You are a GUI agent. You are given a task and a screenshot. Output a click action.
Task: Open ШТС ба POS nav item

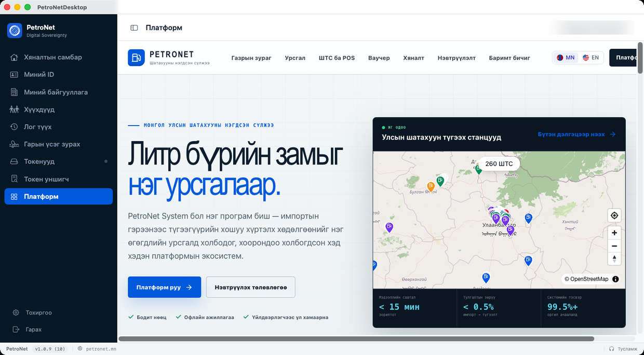click(x=337, y=58)
